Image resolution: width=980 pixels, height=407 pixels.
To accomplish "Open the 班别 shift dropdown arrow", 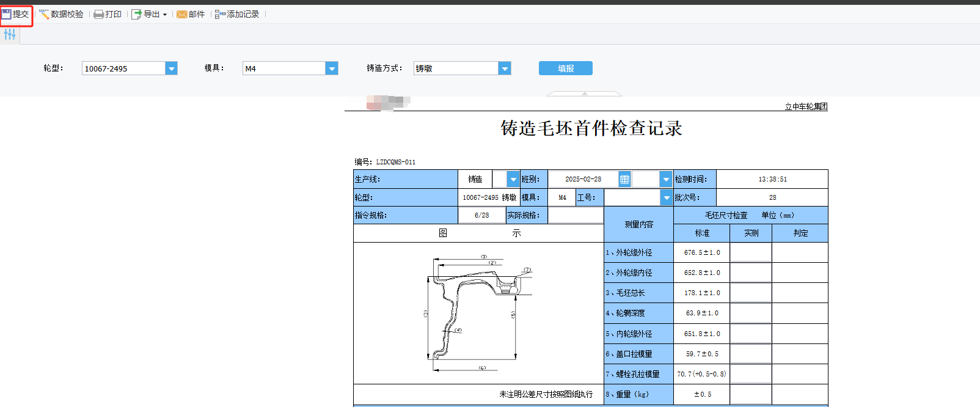I will [x=666, y=179].
